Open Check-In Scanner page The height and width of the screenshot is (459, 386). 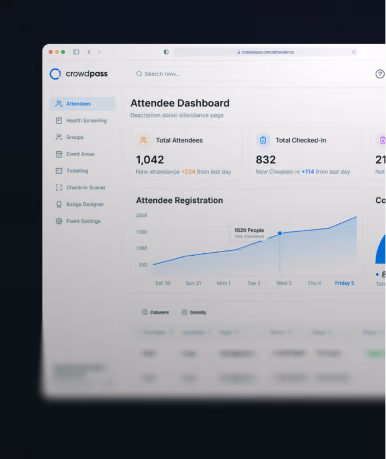point(83,187)
